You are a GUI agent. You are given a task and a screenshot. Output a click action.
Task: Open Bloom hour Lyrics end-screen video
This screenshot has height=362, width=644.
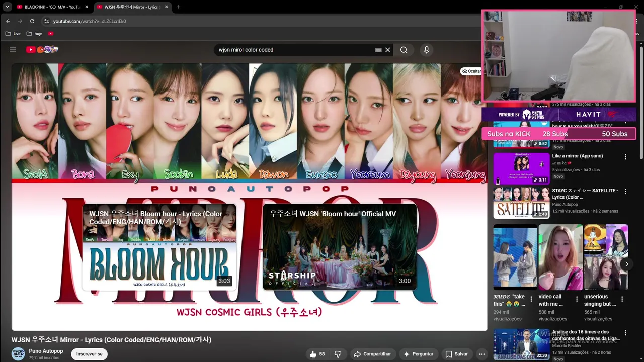click(159, 247)
